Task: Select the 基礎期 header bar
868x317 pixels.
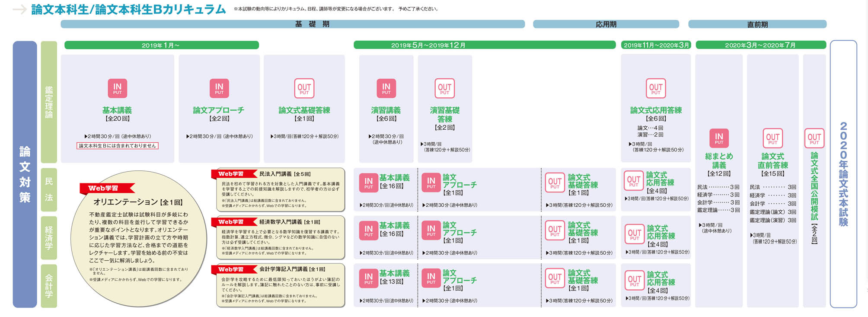Action: (293, 24)
